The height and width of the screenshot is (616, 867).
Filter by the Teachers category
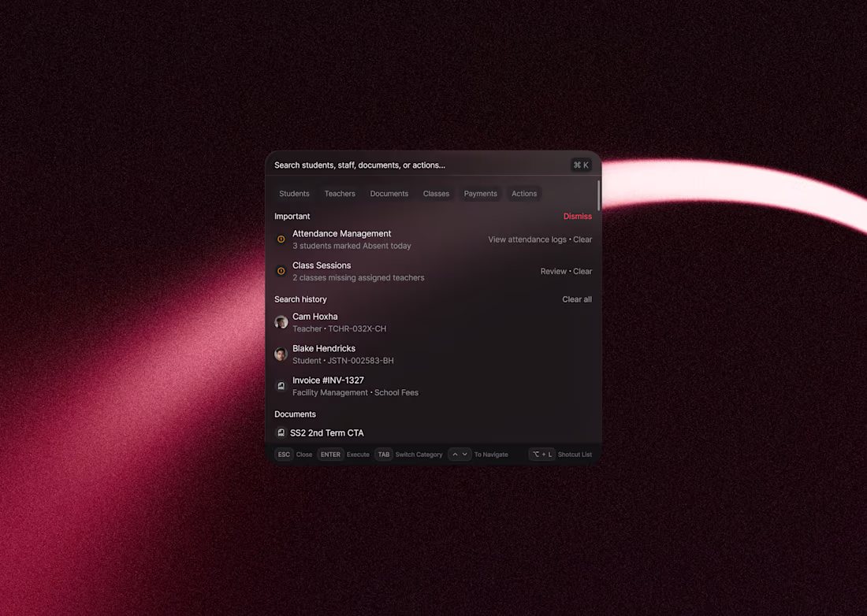(x=340, y=194)
